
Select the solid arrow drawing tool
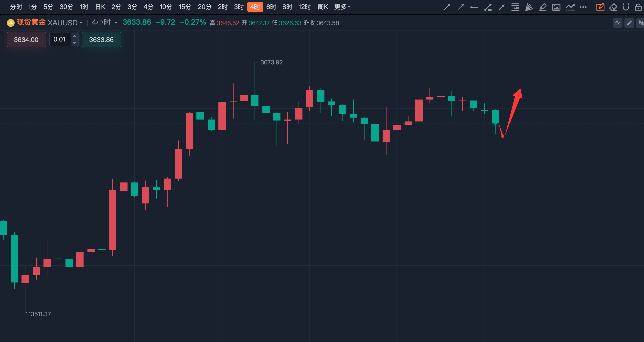(x=447, y=7)
